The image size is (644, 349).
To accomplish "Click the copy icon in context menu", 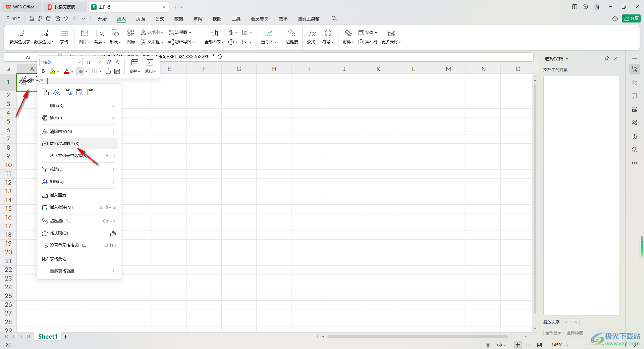I will point(45,92).
